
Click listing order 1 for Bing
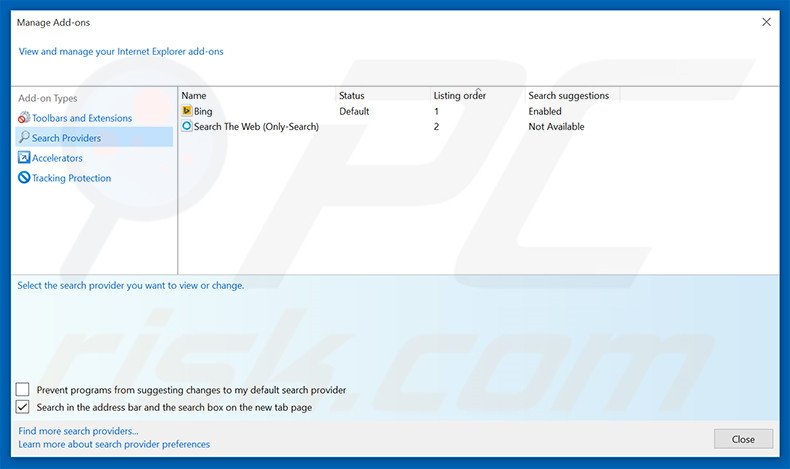click(x=436, y=111)
